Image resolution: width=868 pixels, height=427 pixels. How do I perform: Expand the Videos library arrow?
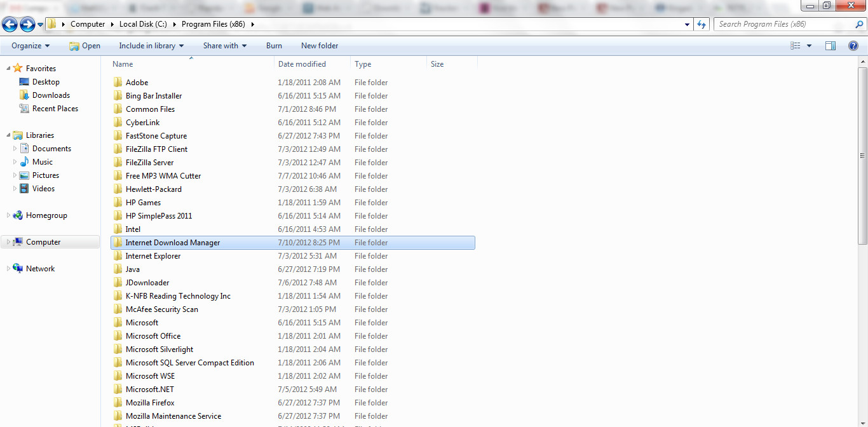pos(15,189)
